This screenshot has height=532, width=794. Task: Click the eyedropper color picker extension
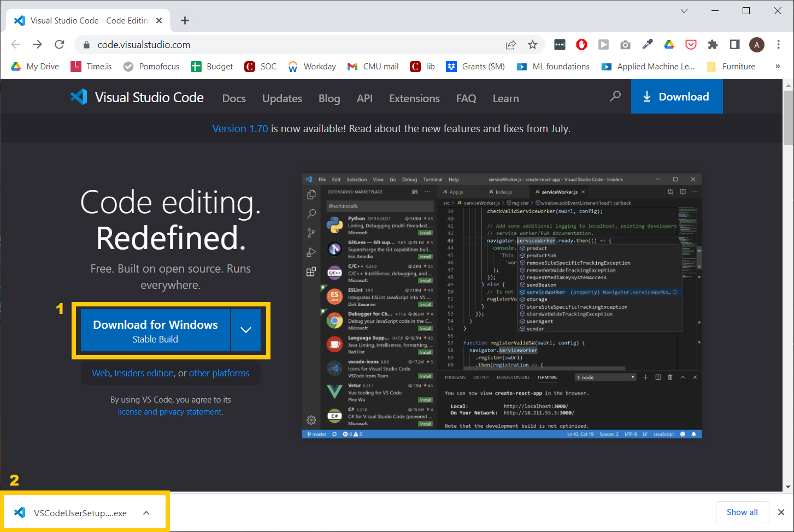647,45
